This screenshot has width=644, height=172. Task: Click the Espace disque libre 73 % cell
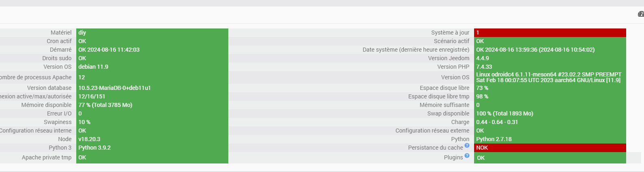click(x=482, y=88)
